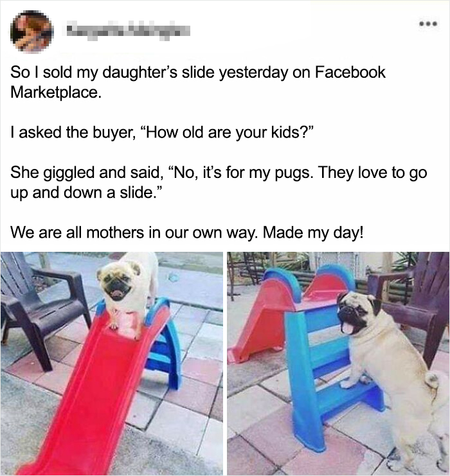Click the "How old are your kids?" line
This screenshot has width=450, height=476.
pos(161,133)
